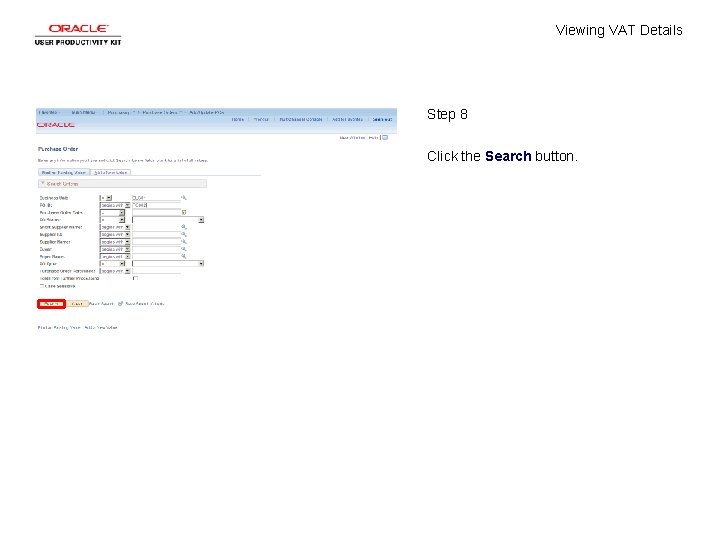Open Supplier Name lookup icon
720x540 pixels.
[184, 242]
